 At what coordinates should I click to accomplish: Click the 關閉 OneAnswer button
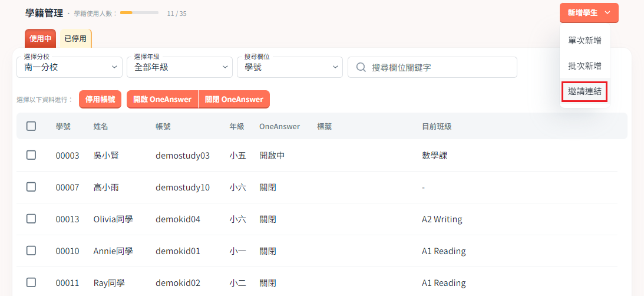click(x=234, y=100)
